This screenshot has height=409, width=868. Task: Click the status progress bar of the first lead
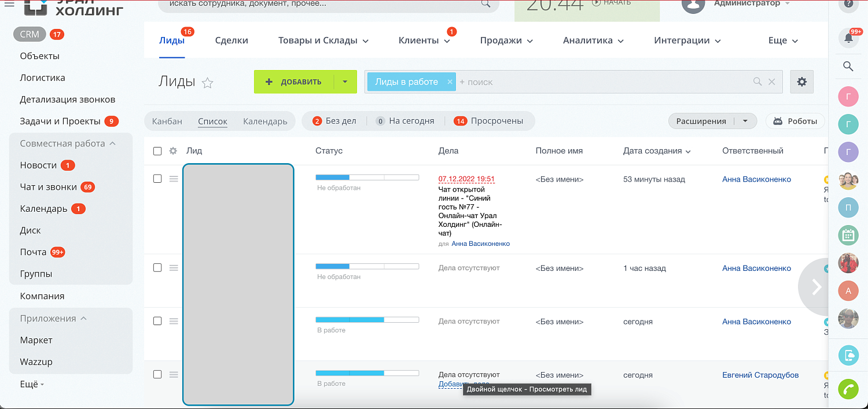point(367,177)
